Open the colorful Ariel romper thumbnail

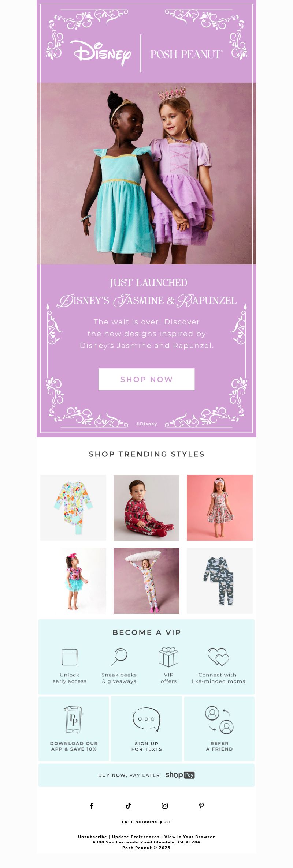pos(73,508)
